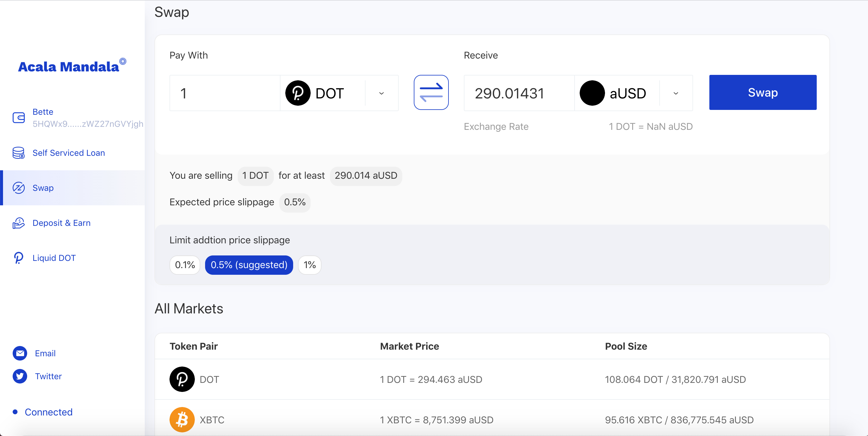The image size is (868, 436).
Task: Open the aUSD token selector
Action: click(633, 93)
